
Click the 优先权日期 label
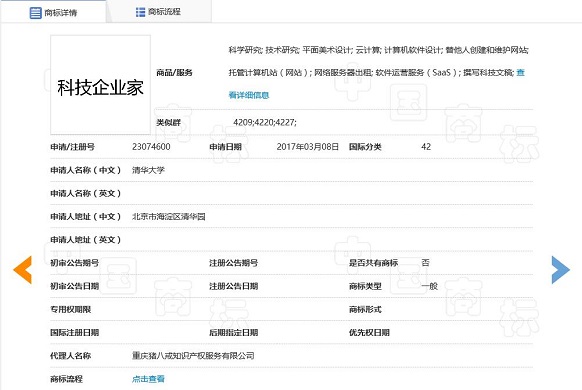pyautogui.click(x=369, y=332)
